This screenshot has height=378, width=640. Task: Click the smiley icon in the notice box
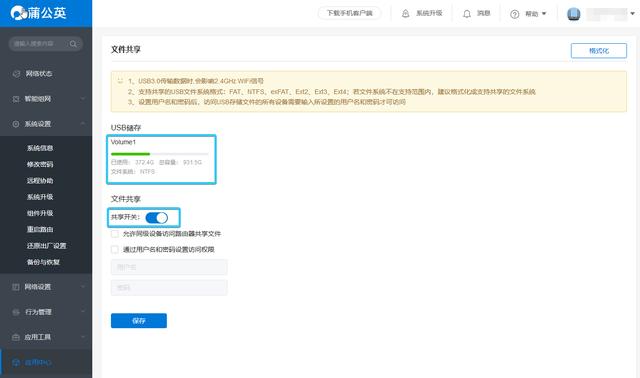[x=120, y=81]
